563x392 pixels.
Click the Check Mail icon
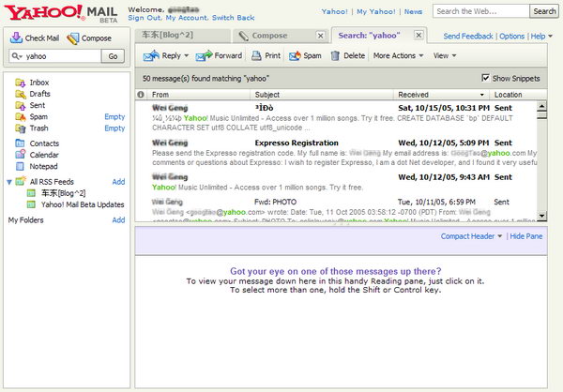coord(17,38)
